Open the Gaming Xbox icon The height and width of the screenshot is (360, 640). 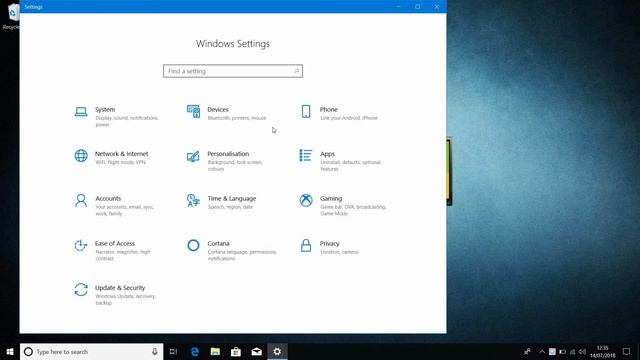[x=306, y=200]
